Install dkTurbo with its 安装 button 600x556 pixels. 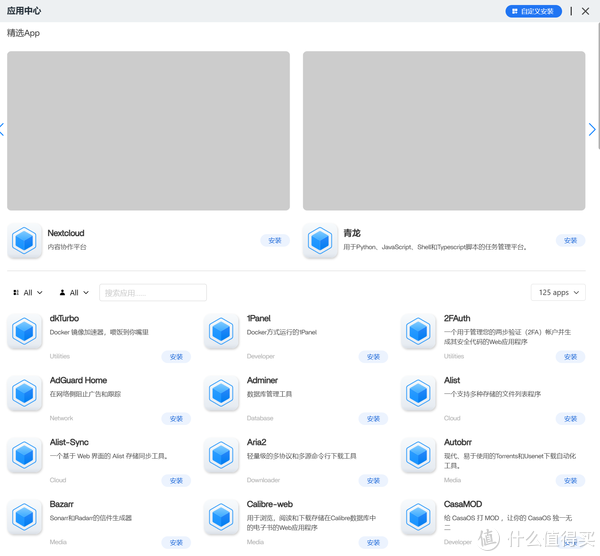point(176,357)
